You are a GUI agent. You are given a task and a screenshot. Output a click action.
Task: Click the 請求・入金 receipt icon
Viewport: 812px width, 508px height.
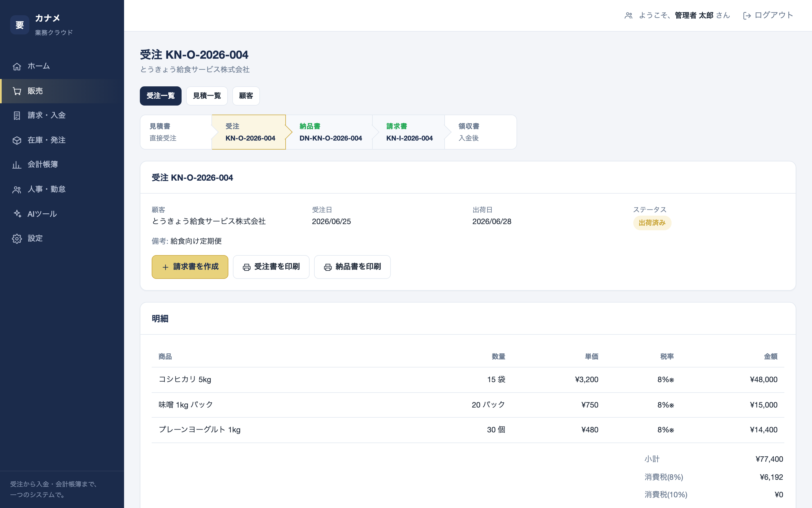click(17, 116)
